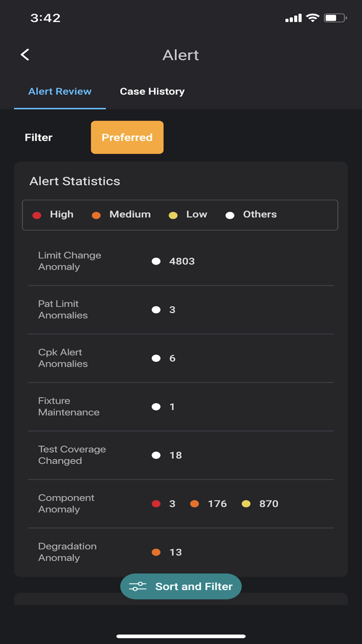Tap the red High severity dot in legend

pos(37,215)
